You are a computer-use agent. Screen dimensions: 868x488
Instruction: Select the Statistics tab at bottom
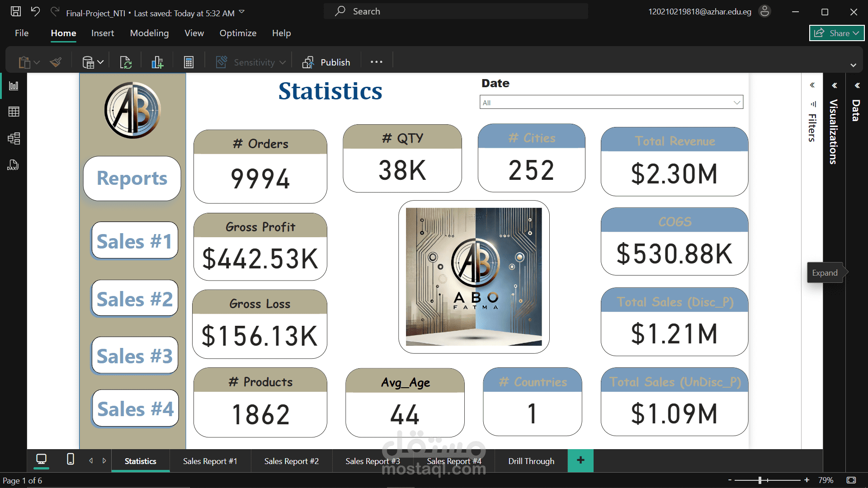coord(141,460)
